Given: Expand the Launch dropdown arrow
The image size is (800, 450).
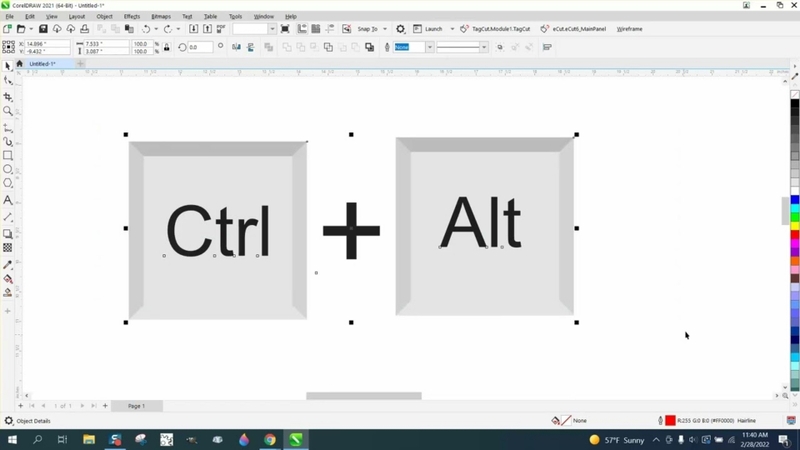Looking at the screenshot, I should (x=452, y=29).
